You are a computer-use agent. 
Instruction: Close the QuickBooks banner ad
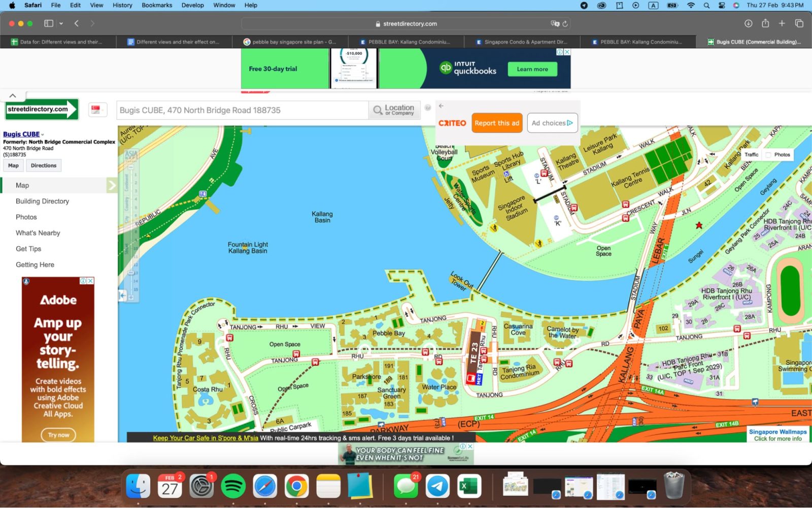tap(567, 52)
